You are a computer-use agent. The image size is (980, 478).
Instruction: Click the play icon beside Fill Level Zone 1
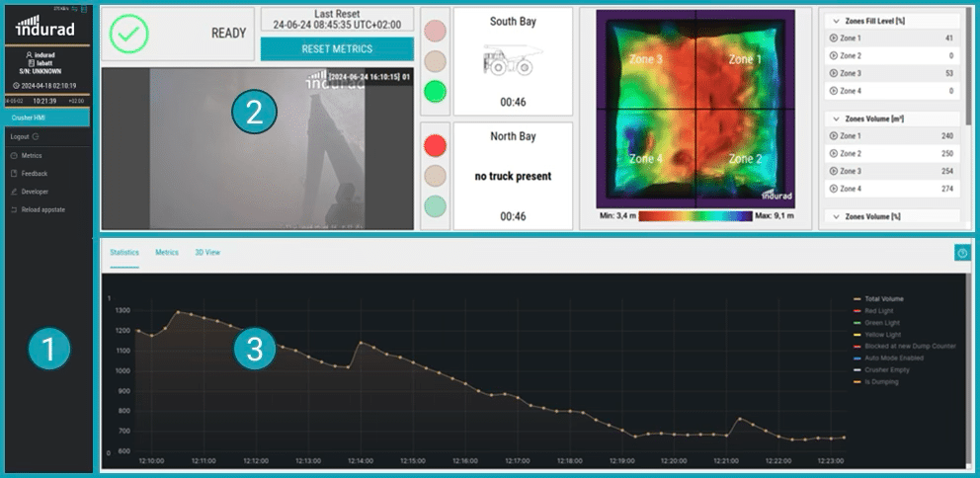[x=833, y=39]
